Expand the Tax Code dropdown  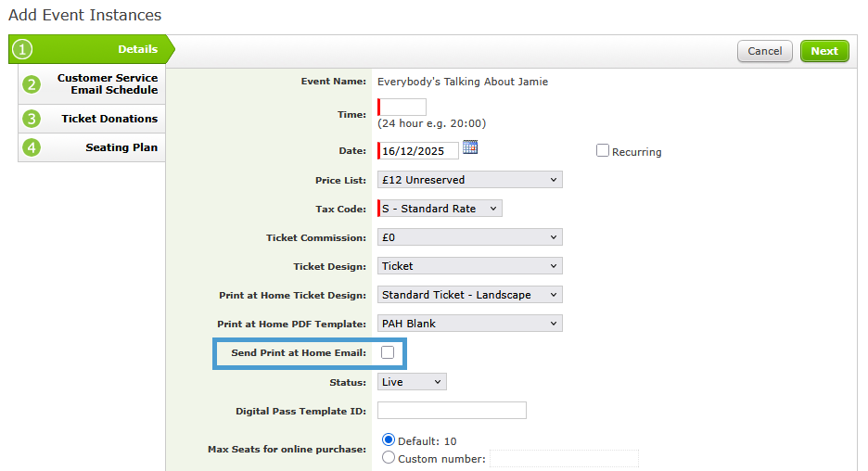coord(440,209)
